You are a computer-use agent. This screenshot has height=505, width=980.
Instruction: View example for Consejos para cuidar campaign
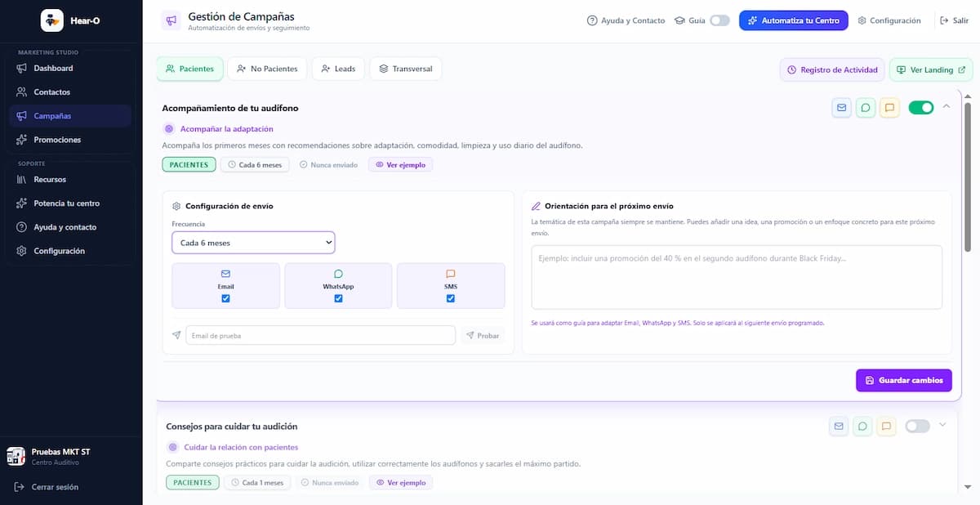(x=401, y=483)
